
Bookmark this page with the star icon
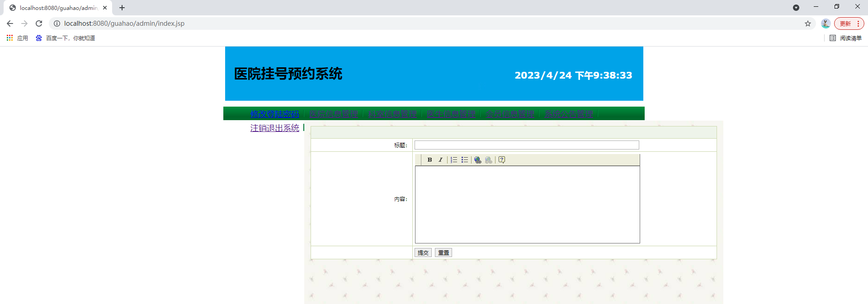808,23
